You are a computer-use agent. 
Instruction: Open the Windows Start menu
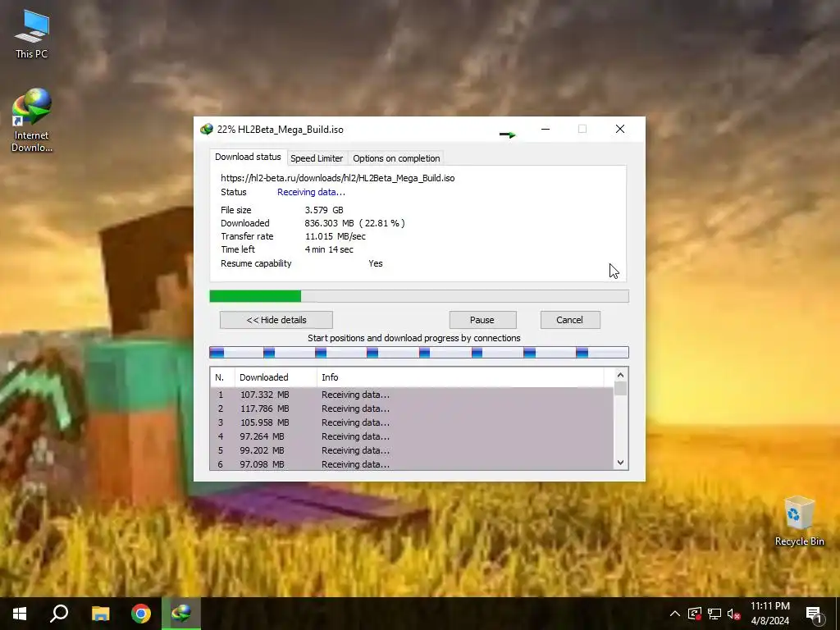(x=20, y=614)
